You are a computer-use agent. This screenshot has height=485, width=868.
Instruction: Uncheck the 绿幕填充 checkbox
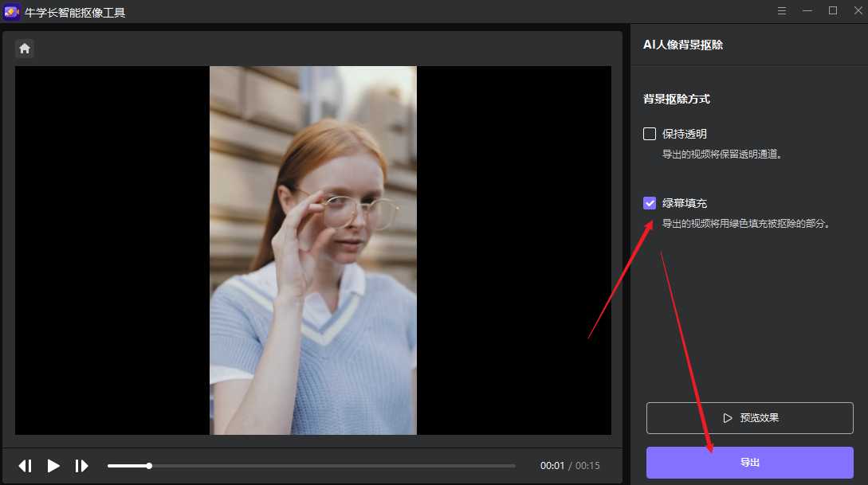(x=650, y=203)
